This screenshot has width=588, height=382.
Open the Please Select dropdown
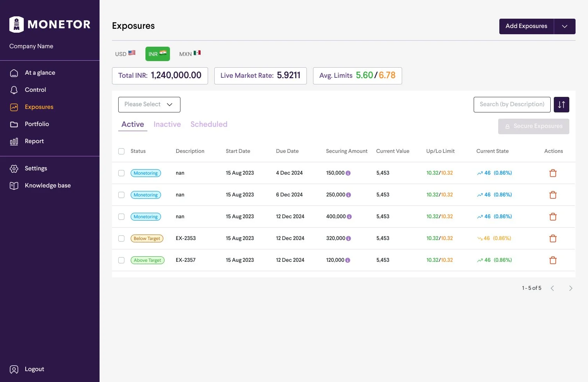click(x=149, y=105)
